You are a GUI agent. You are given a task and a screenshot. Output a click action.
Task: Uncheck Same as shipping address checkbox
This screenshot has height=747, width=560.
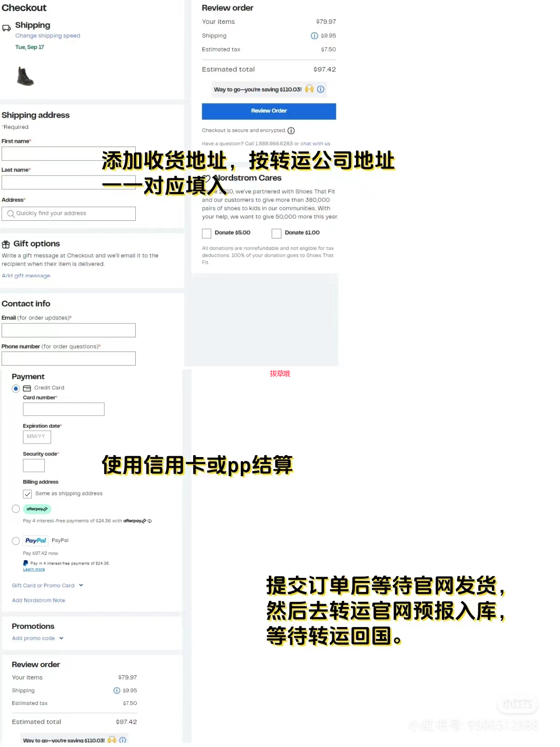point(28,494)
